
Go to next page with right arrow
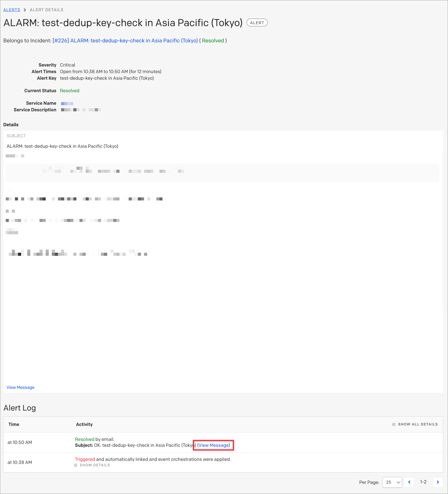click(438, 482)
